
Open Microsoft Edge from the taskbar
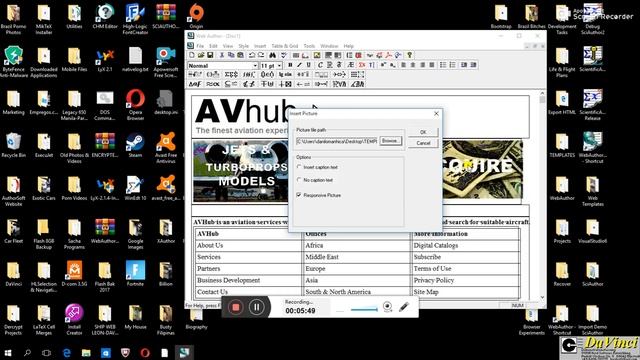coord(67,353)
